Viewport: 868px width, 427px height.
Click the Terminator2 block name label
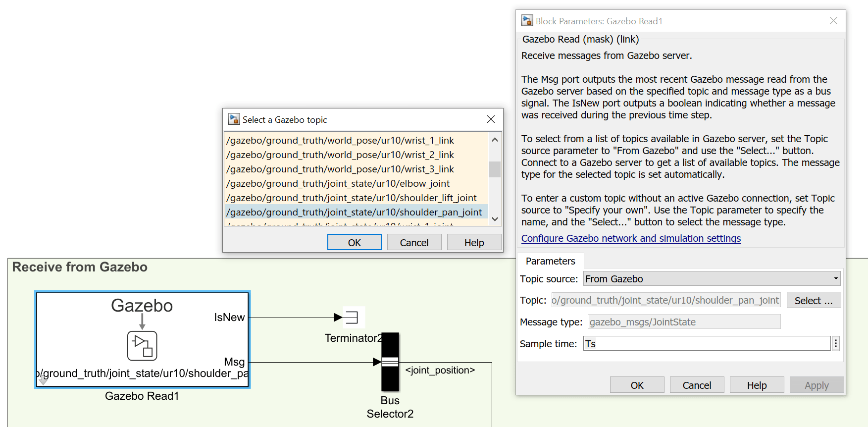point(354,338)
